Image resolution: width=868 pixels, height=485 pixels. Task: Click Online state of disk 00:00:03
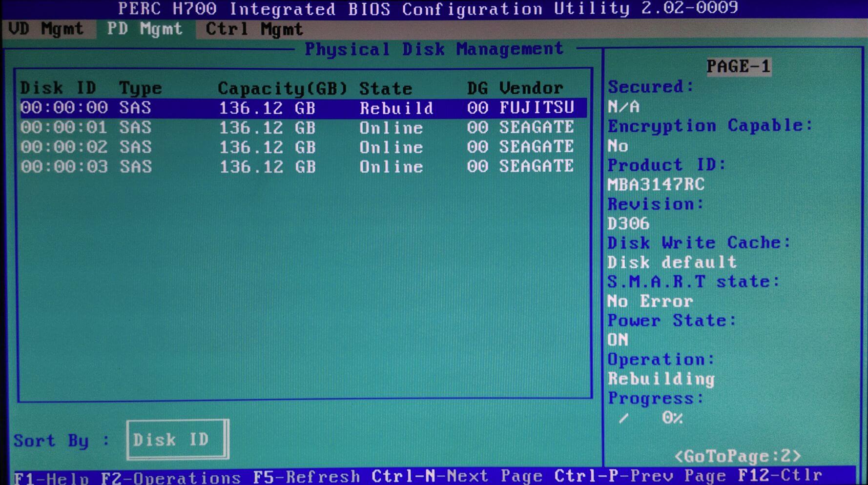pyautogui.click(x=391, y=167)
